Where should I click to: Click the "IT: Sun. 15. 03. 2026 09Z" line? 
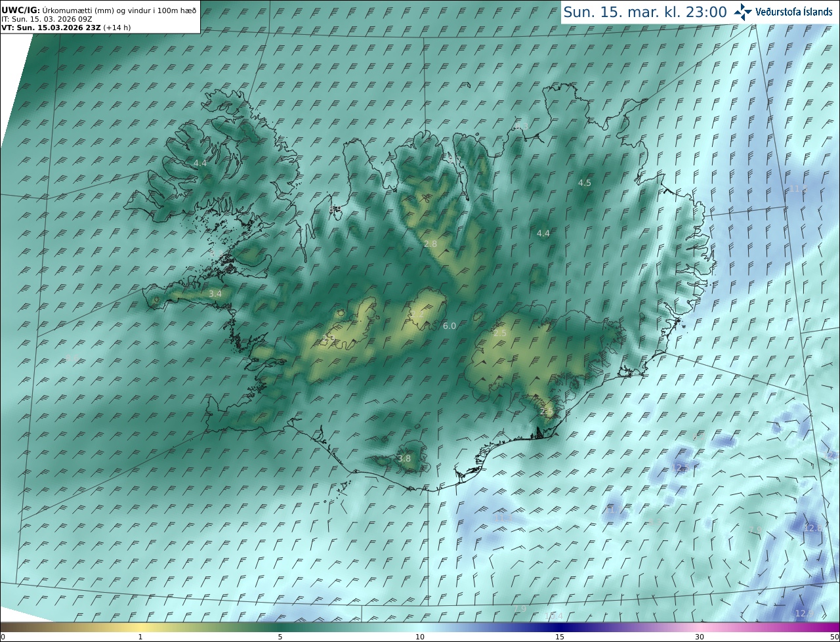pyautogui.click(x=47, y=19)
